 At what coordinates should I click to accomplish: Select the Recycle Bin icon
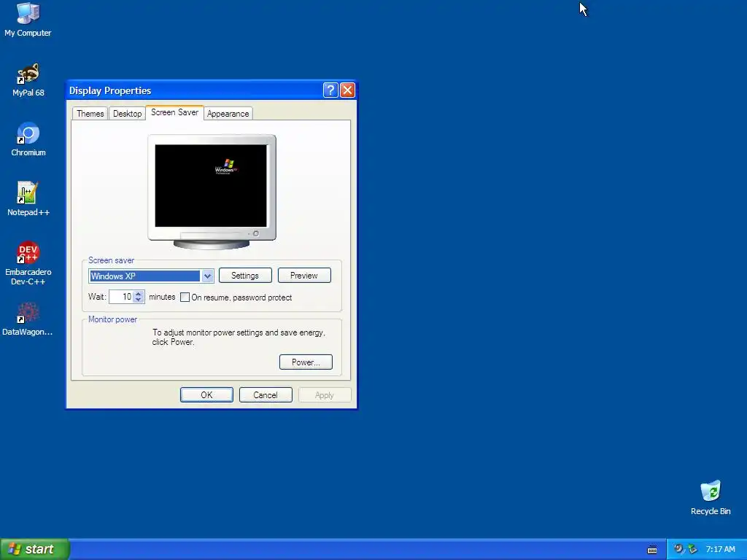(x=711, y=497)
